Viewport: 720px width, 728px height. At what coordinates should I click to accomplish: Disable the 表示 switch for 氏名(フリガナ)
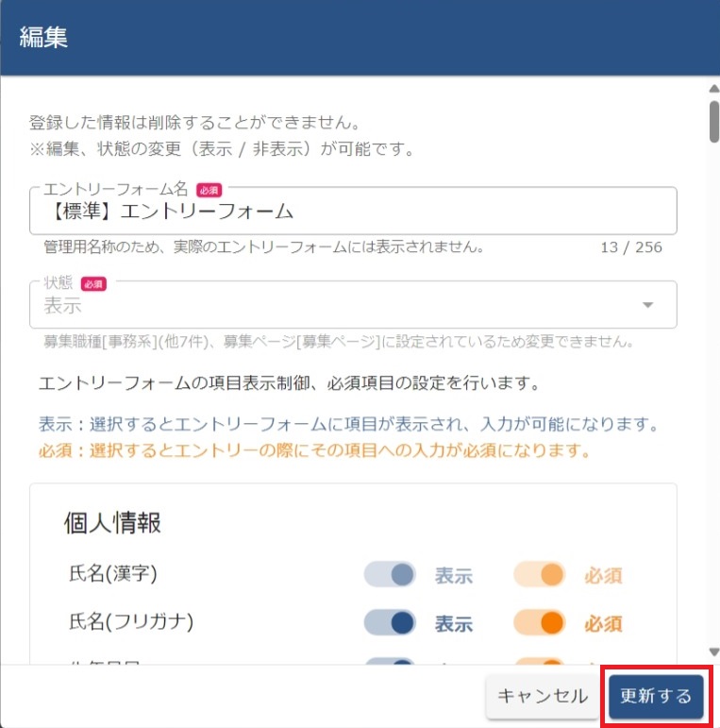tap(391, 622)
